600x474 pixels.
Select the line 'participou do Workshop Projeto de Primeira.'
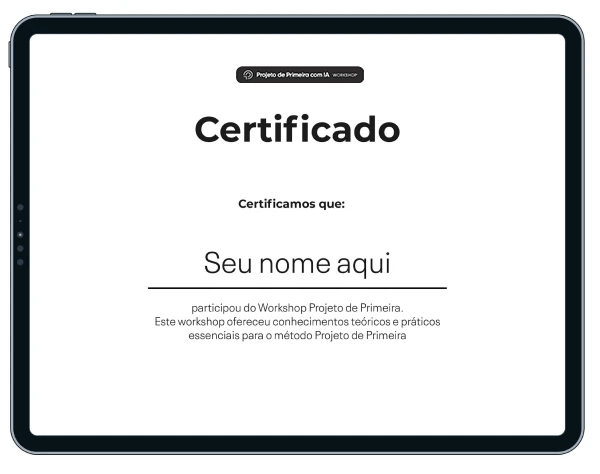pos(297,309)
